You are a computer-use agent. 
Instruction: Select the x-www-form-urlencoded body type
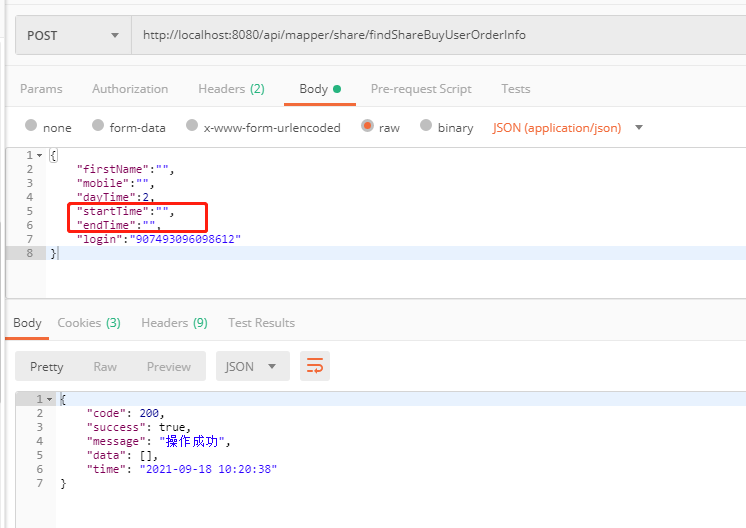point(192,125)
